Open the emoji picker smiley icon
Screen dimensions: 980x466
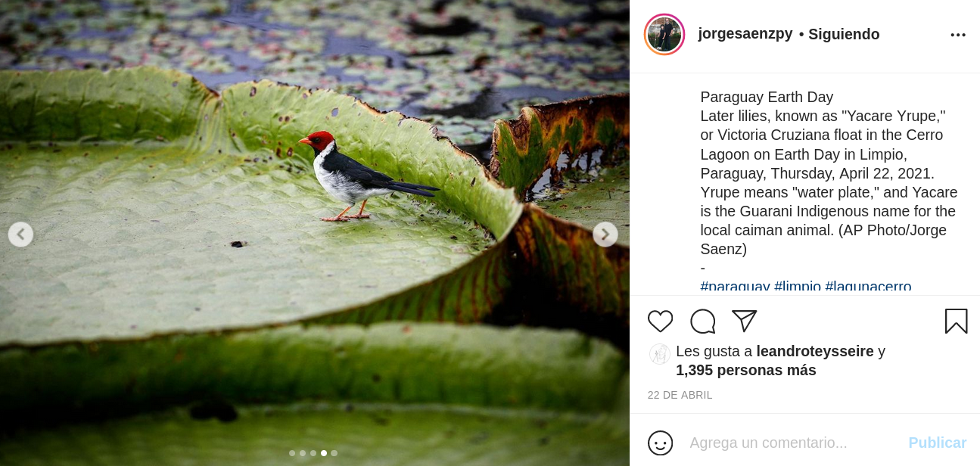pyautogui.click(x=660, y=443)
